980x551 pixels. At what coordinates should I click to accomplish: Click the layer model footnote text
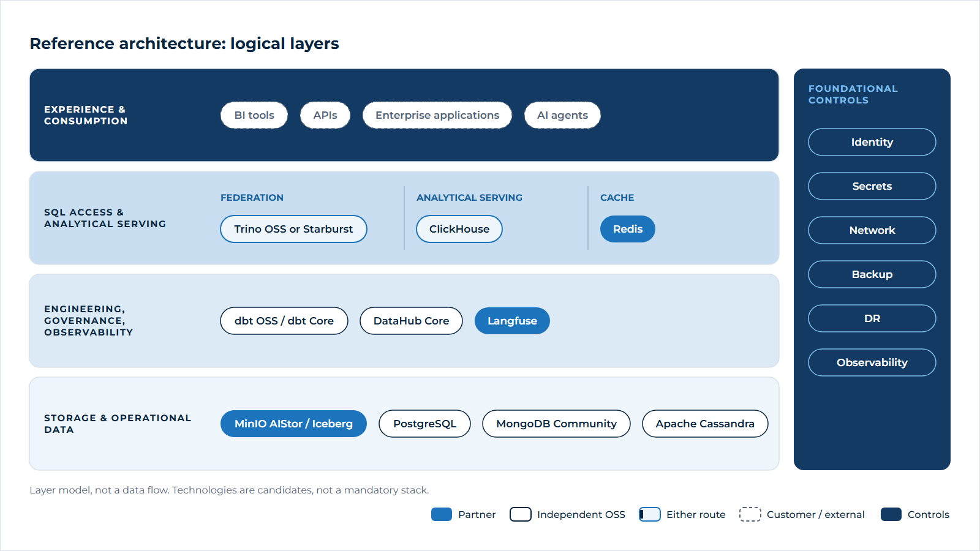(229, 490)
